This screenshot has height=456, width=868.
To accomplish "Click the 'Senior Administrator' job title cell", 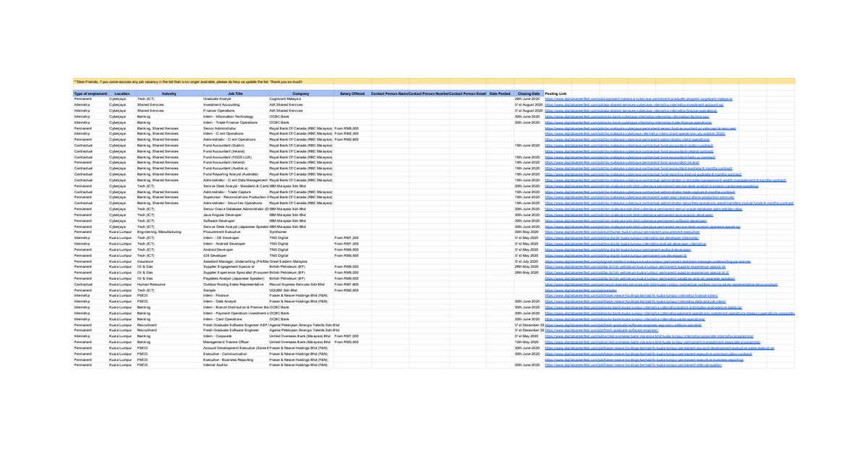I will tap(236, 128).
